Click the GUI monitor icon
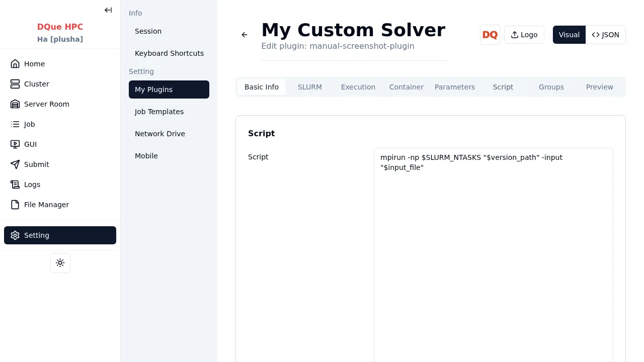644x362 pixels. [x=15, y=144]
